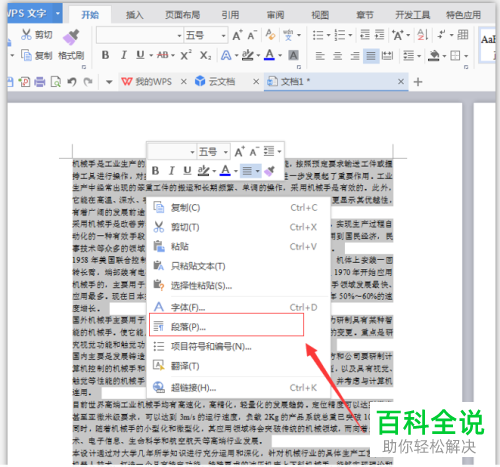The height and width of the screenshot is (467, 500).
Task: Click the print icon in quick access bar
Action: (40, 82)
